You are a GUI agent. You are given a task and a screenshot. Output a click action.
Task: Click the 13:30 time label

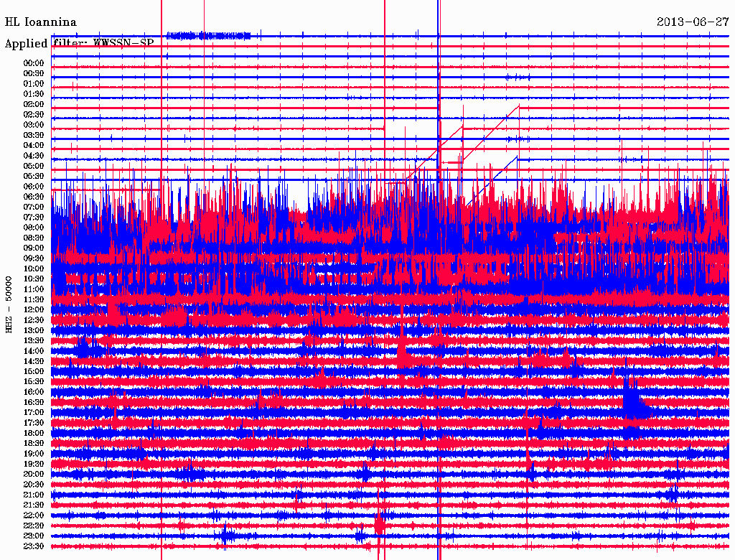pyautogui.click(x=34, y=341)
